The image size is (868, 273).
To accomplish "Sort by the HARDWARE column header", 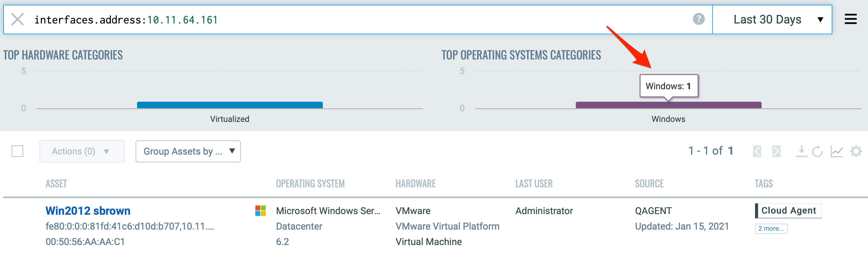I will [x=416, y=184].
